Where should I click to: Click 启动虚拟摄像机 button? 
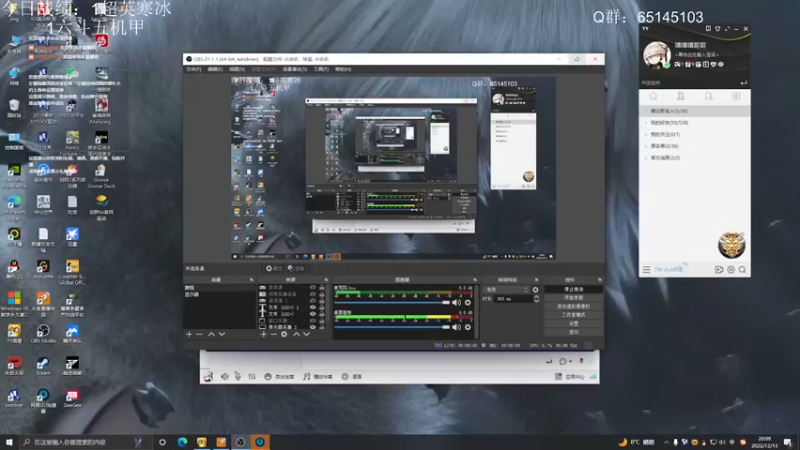coord(573,306)
